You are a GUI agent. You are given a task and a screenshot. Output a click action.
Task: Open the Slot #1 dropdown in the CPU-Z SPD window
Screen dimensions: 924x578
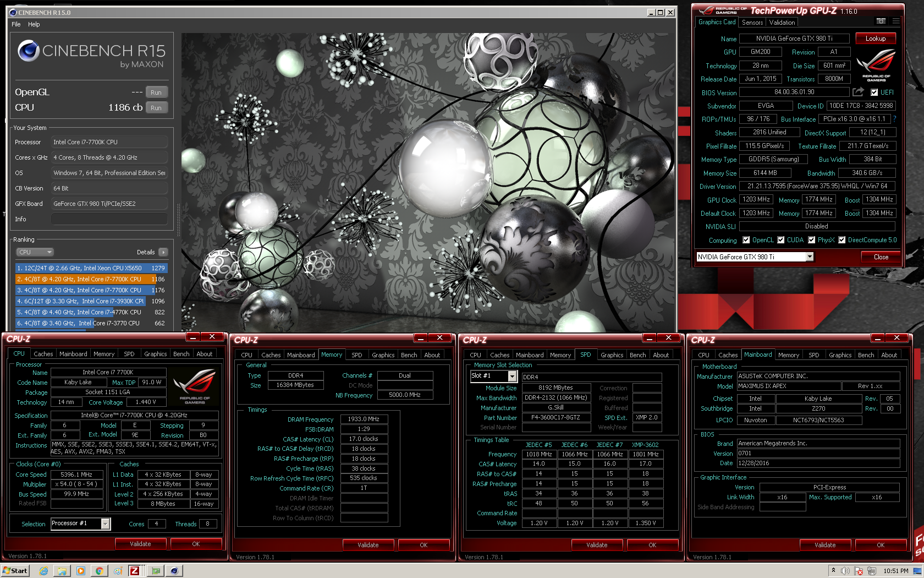512,376
